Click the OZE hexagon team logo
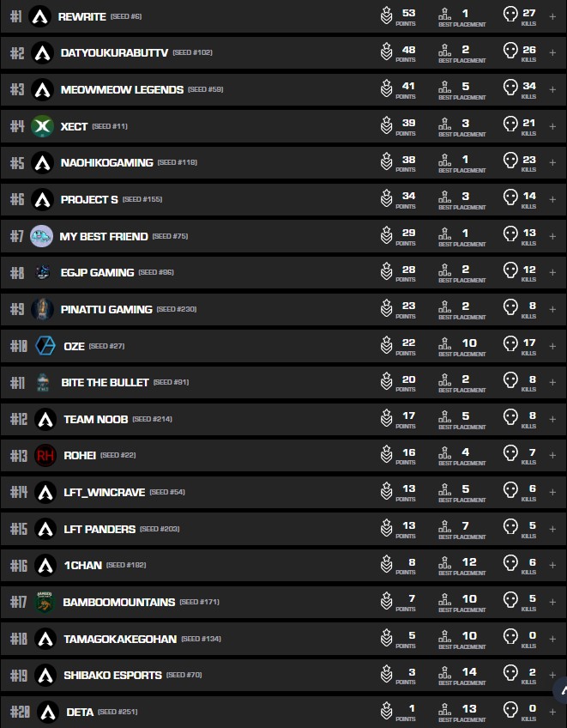Image resolution: width=567 pixels, height=728 pixels. tap(45, 346)
